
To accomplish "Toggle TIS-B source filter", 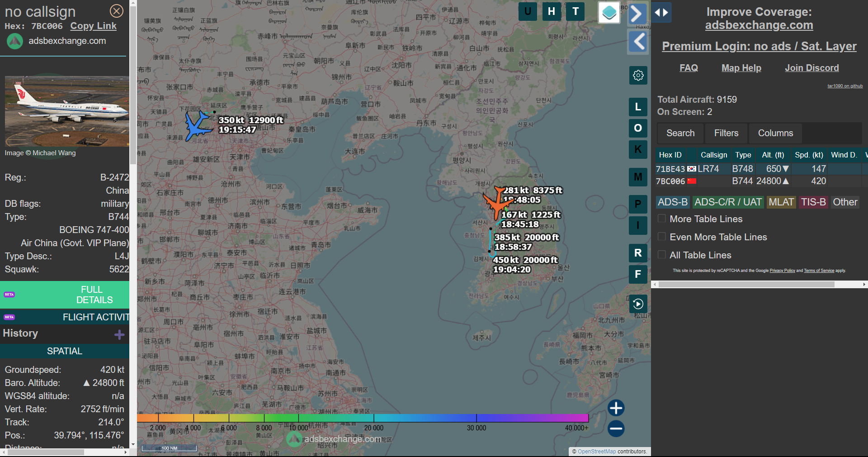I will coord(813,202).
